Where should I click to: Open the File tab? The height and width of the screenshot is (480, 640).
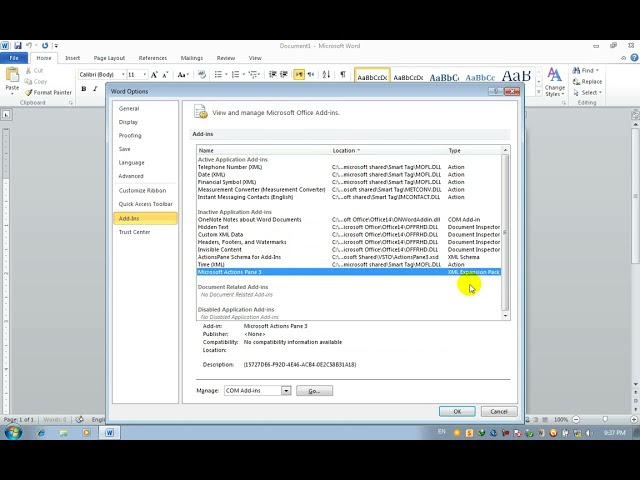[x=14, y=58]
